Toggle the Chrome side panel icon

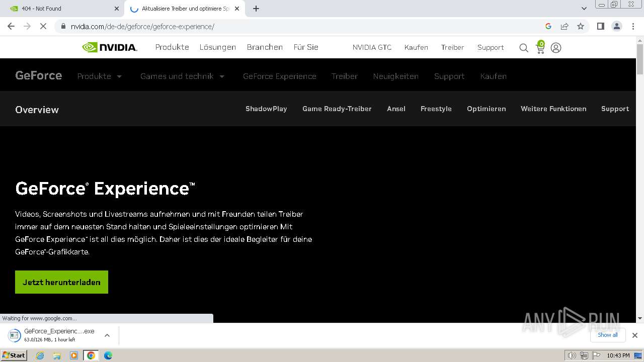click(x=600, y=26)
